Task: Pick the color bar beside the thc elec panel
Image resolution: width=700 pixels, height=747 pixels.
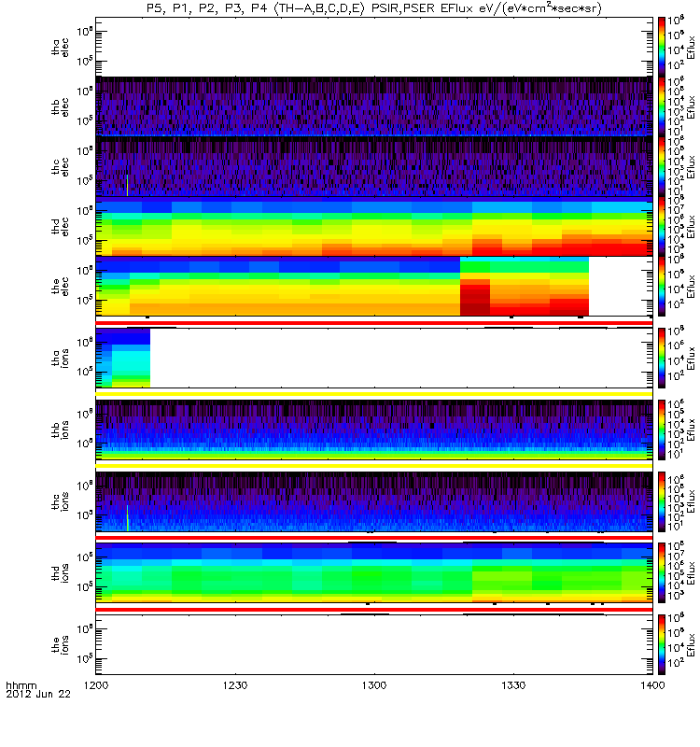Action: point(662,167)
